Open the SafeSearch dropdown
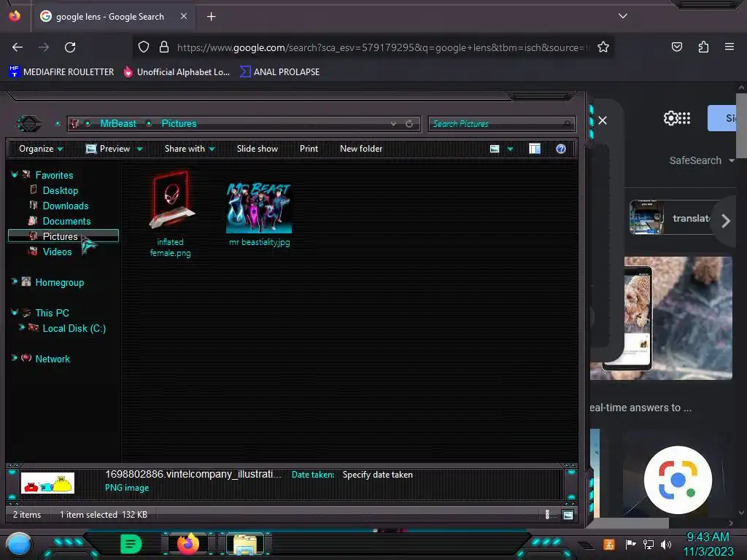Screen dimensions: 747x560 [x=701, y=160]
